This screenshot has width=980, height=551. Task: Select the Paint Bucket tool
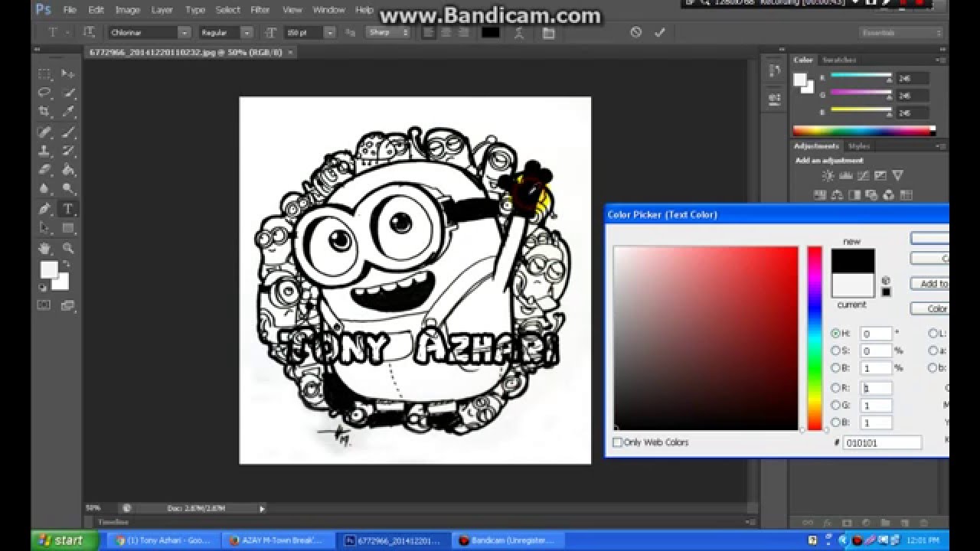[68, 170]
